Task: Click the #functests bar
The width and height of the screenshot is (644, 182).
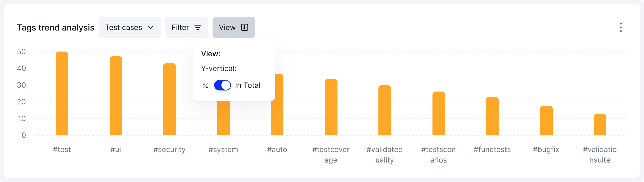Action: pos(492,116)
